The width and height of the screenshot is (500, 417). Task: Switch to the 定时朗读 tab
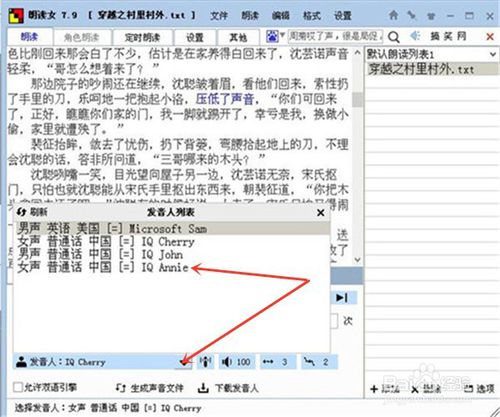click(x=143, y=37)
